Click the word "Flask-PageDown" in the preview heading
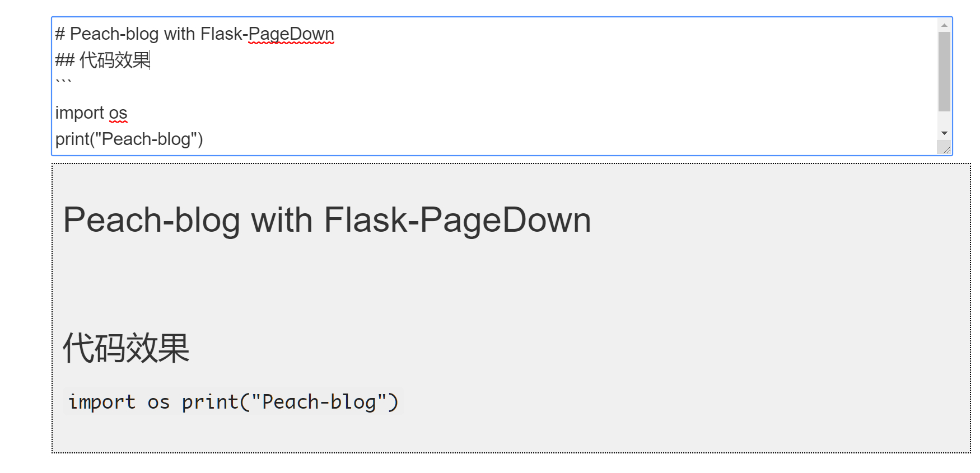 click(458, 220)
